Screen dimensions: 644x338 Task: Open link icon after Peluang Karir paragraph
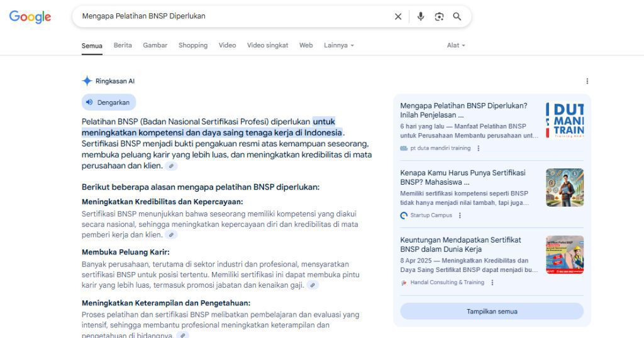[313, 285]
